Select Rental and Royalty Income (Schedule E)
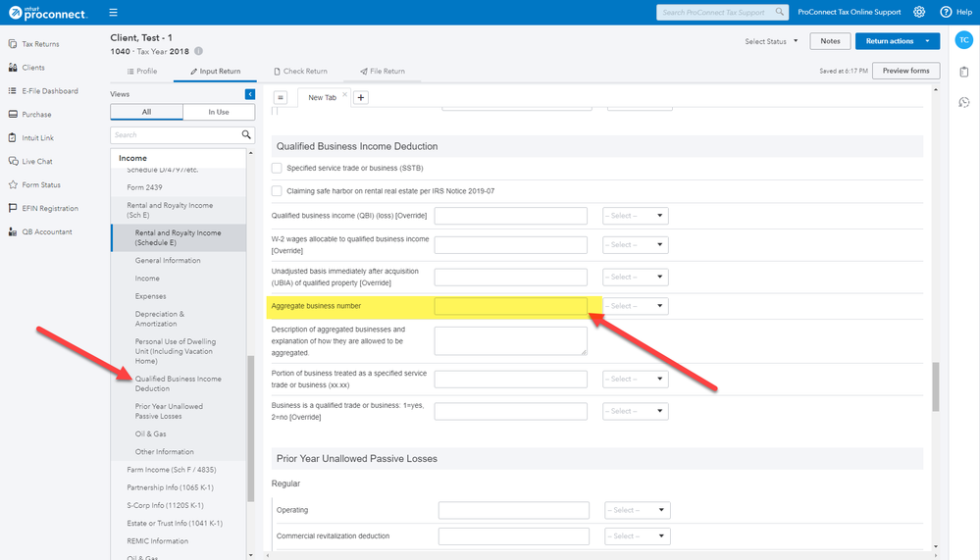Screen dimensions: 980x560 pyautogui.click(x=179, y=237)
